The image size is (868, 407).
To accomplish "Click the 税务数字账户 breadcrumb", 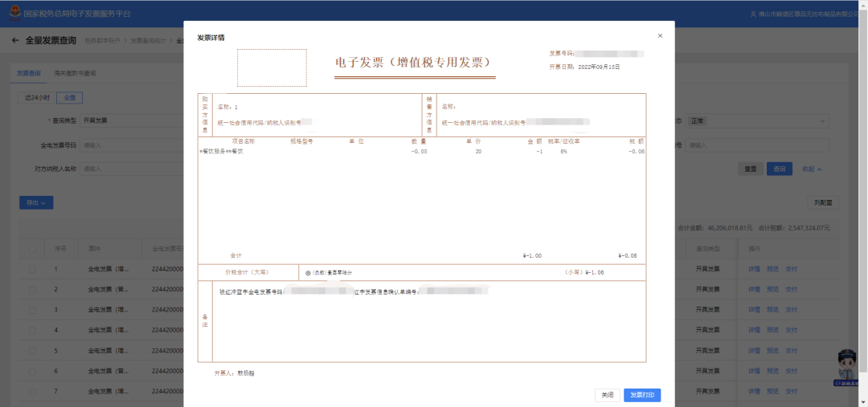I will click(x=104, y=41).
